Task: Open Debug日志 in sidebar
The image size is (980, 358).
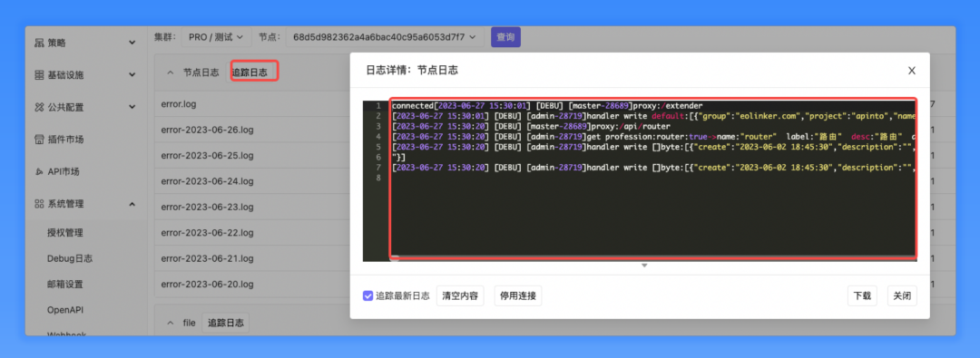Action: coord(69,258)
